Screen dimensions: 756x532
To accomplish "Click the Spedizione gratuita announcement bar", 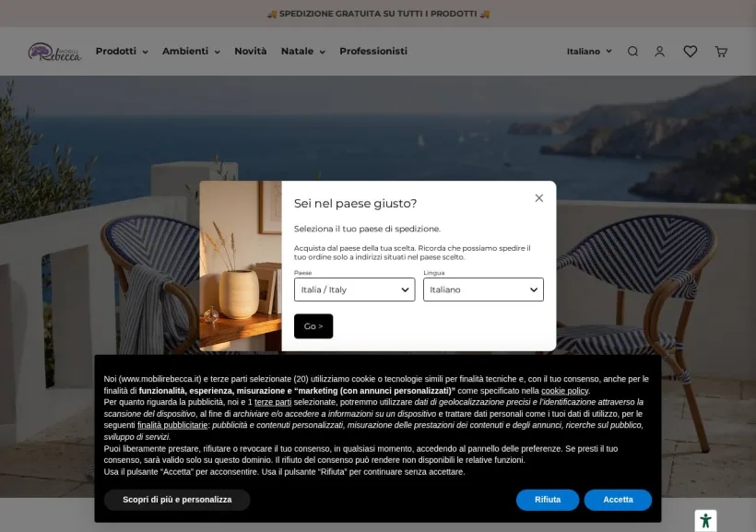I will point(378,14).
